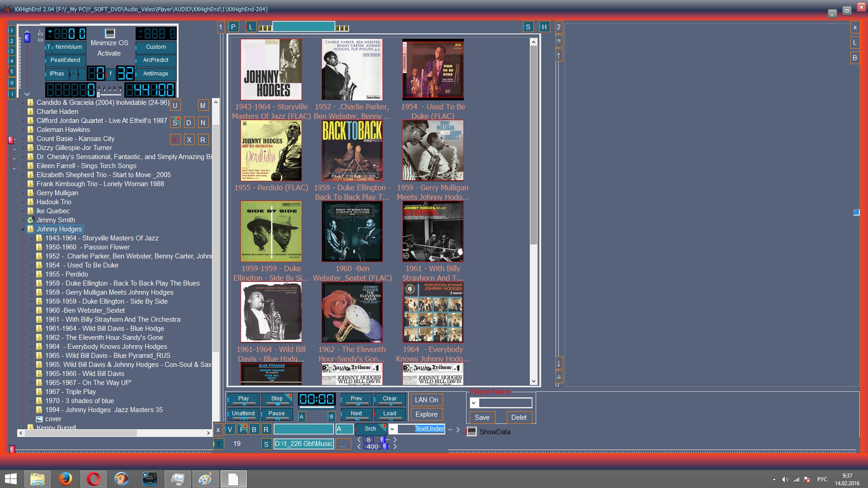This screenshot has height=488, width=868.
Task: Click the Explore button
Action: [426, 414]
